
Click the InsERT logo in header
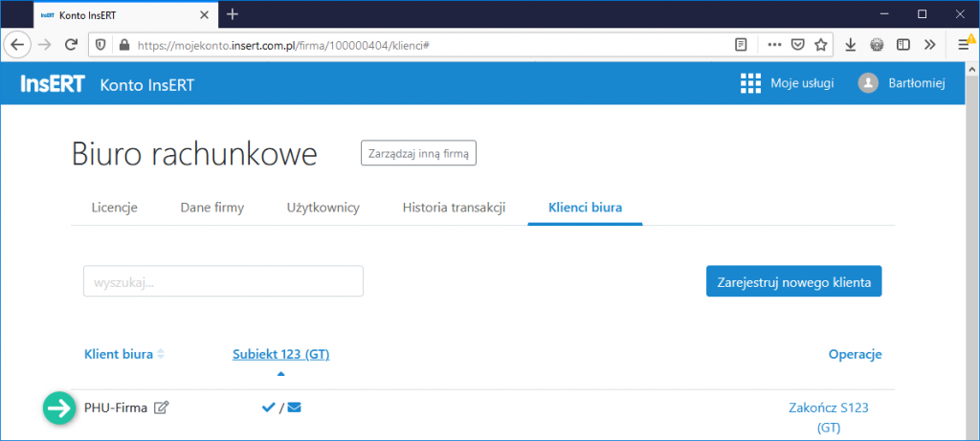tap(53, 83)
